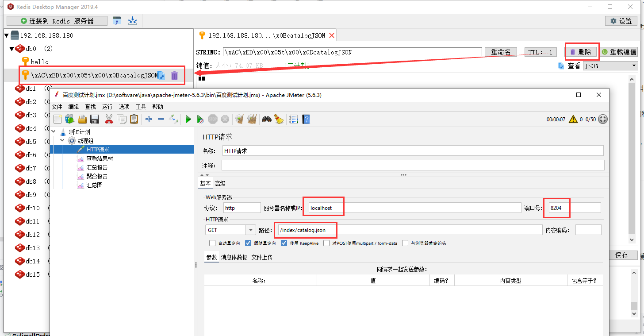Click the blue plus Expand All icon
This screenshot has height=336, width=644.
(x=149, y=119)
